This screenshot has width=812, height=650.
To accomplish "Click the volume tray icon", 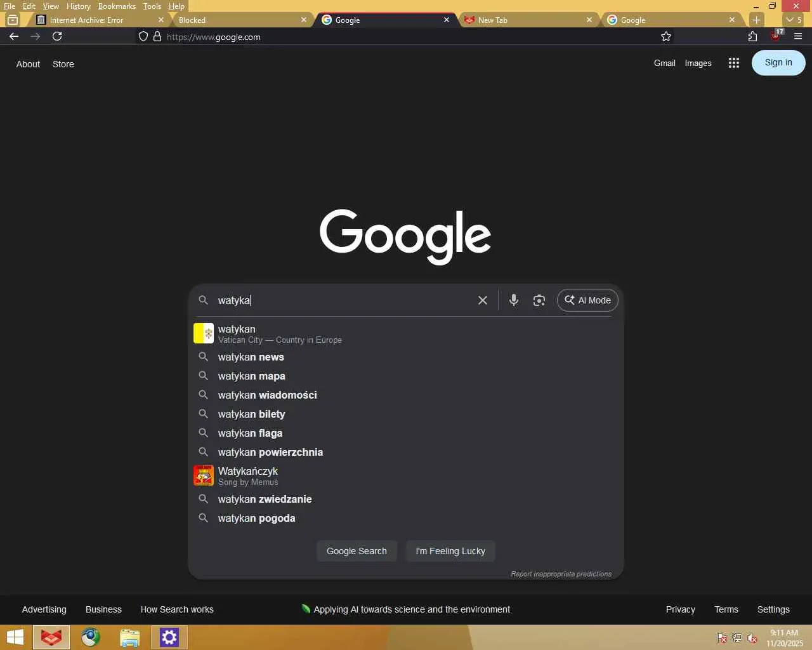I will pyautogui.click(x=752, y=638).
